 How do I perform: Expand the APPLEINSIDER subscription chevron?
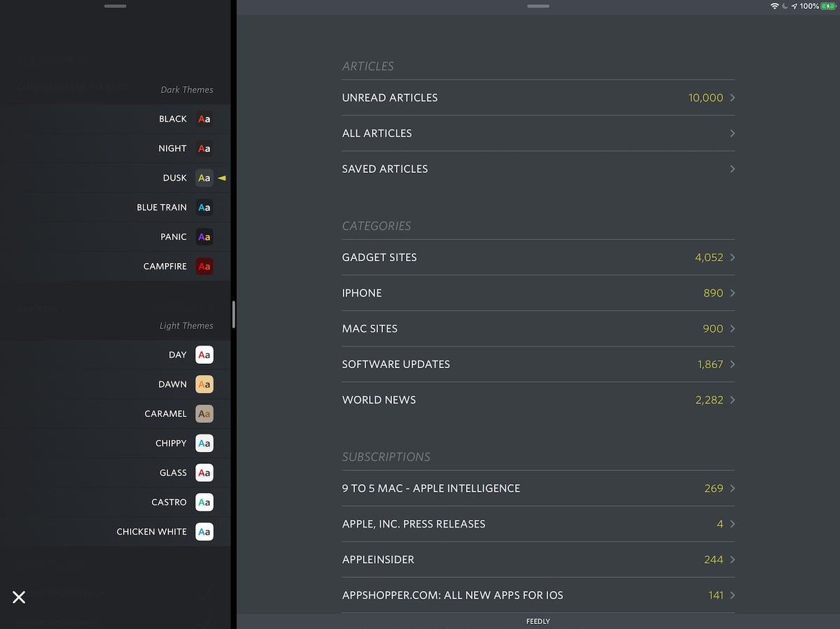click(x=732, y=560)
